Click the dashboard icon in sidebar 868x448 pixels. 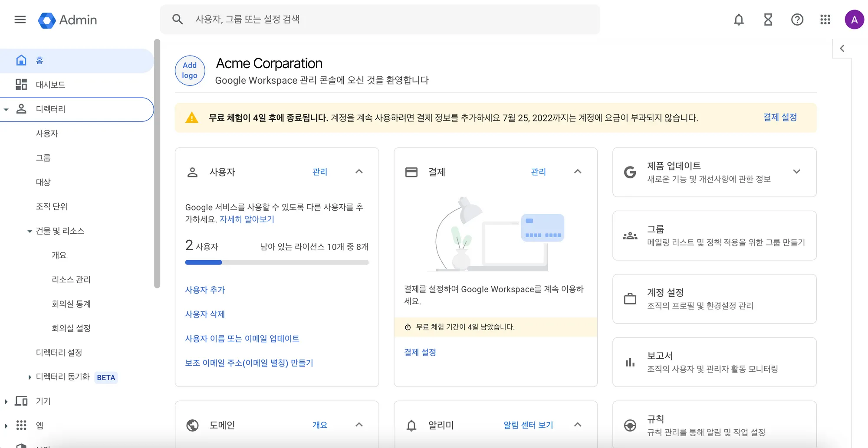21,84
